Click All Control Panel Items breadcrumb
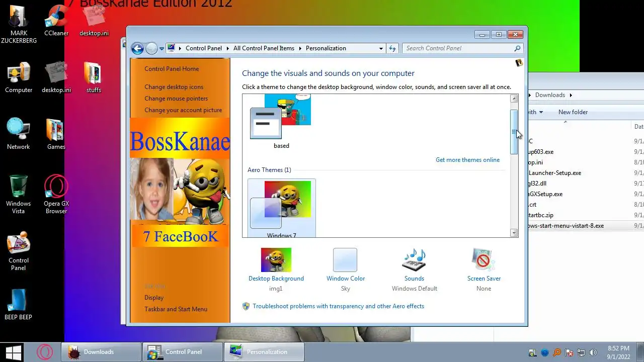This screenshot has width=644, height=362. coord(264,48)
